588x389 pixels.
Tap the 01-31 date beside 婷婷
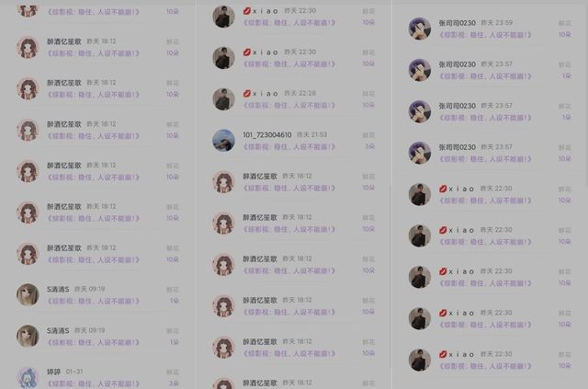(x=74, y=372)
